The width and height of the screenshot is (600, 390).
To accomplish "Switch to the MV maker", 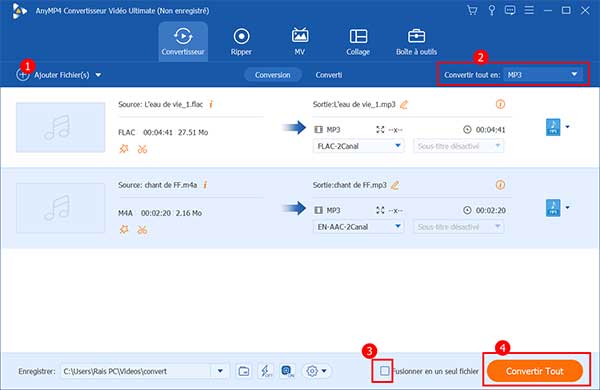I will click(300, 42).
